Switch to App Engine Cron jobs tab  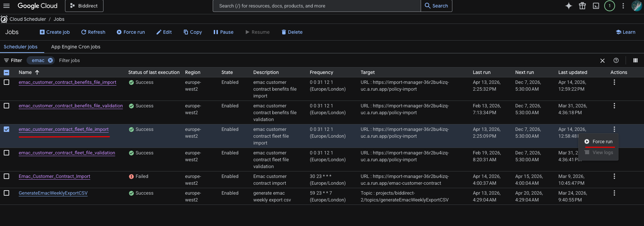click(76, 47)
